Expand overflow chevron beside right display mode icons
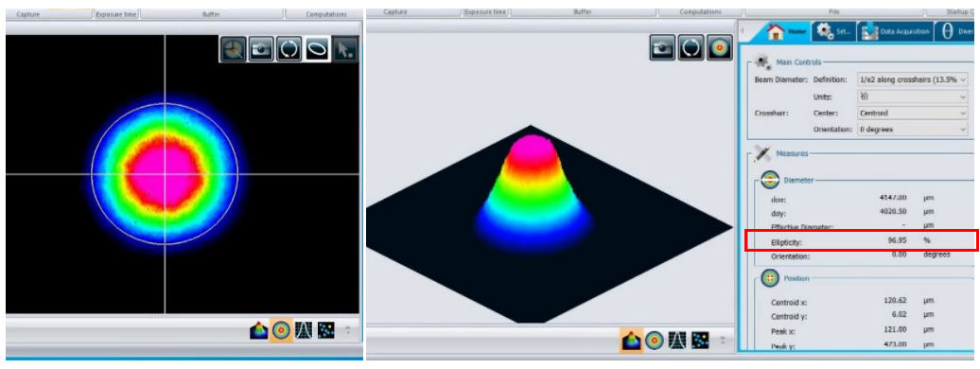The width and height of the screenshot is (980, 369). 724,341
